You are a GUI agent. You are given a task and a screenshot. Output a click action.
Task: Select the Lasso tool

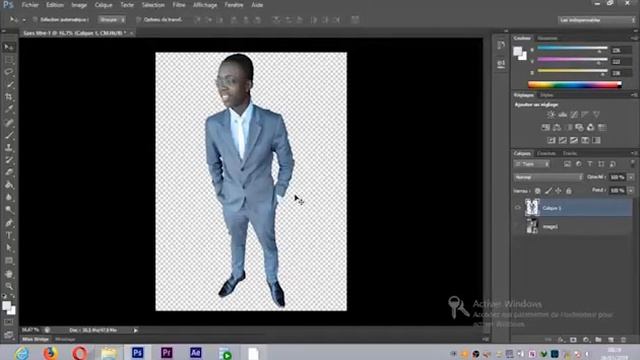(x=9, y=72)
